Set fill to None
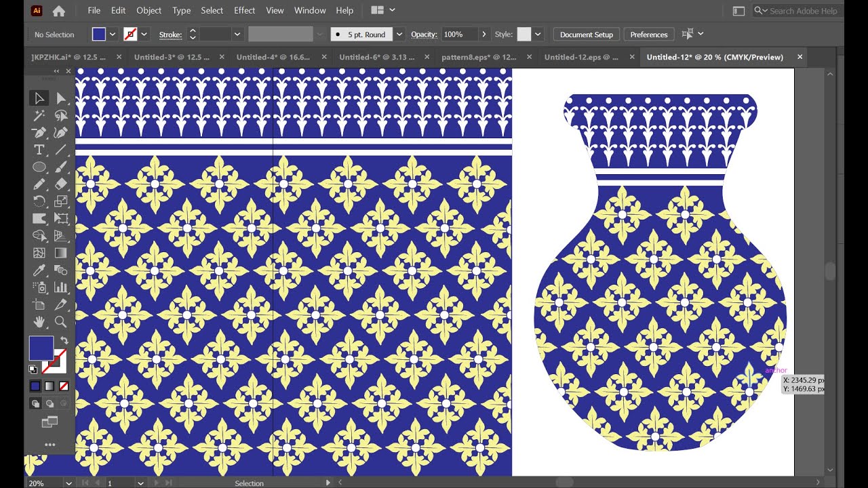This screenshot has width=868, height=488. (64, 386)
